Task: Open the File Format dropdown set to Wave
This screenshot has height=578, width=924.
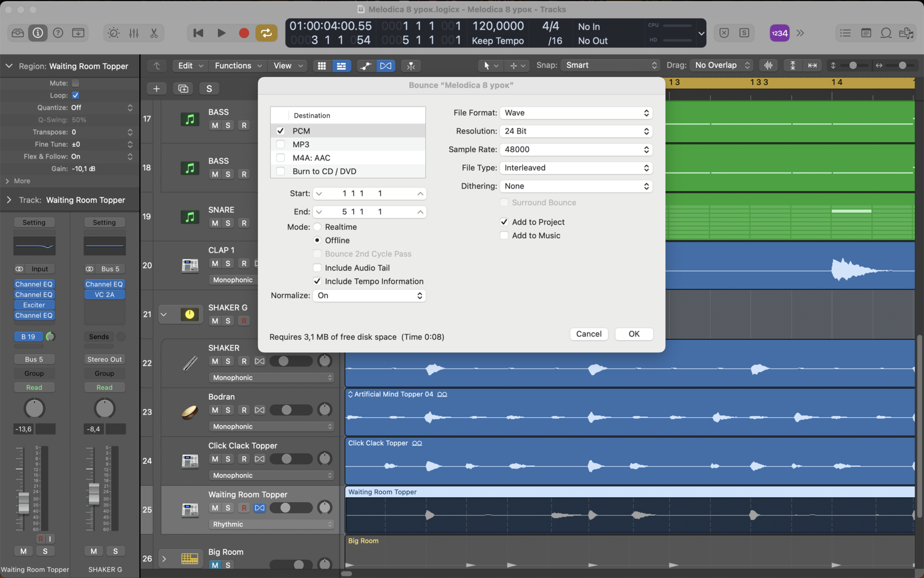Action: pyautogui.click(x=576, y=113)
